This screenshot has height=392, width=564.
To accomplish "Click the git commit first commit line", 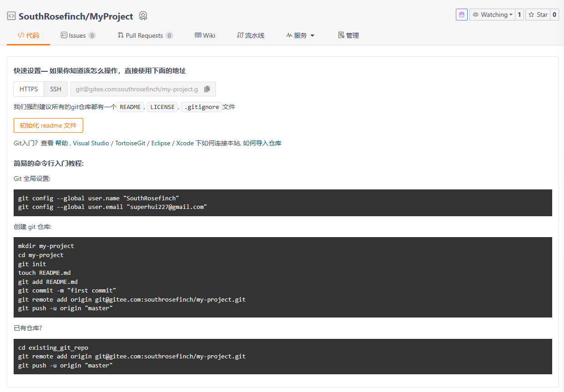I will click(67, 290).
